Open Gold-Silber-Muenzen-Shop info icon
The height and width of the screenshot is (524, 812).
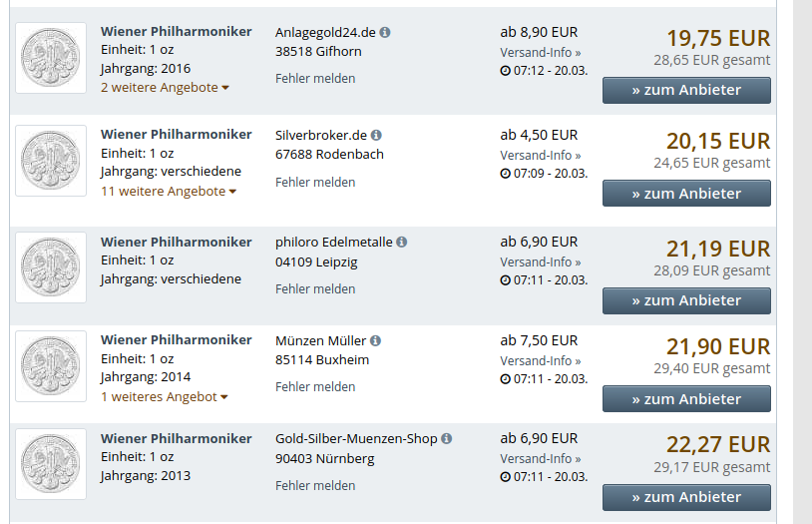click(x=446, y=439)
